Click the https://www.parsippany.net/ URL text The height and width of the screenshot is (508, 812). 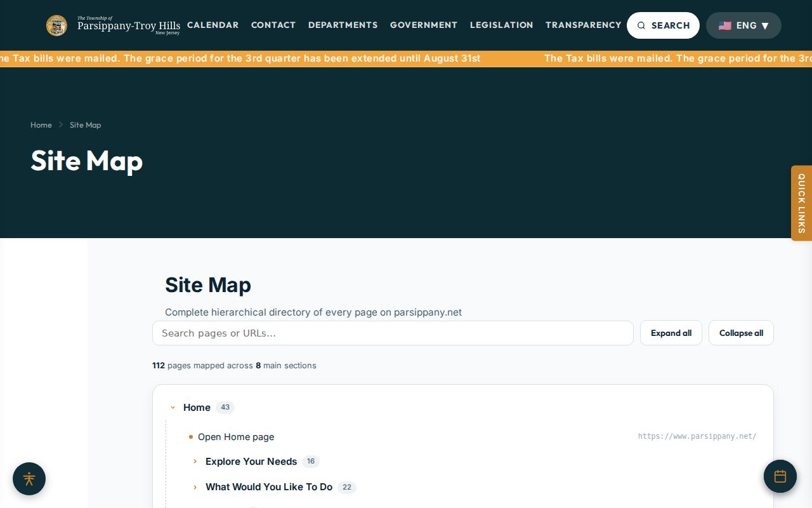click(x=697, y=436)
